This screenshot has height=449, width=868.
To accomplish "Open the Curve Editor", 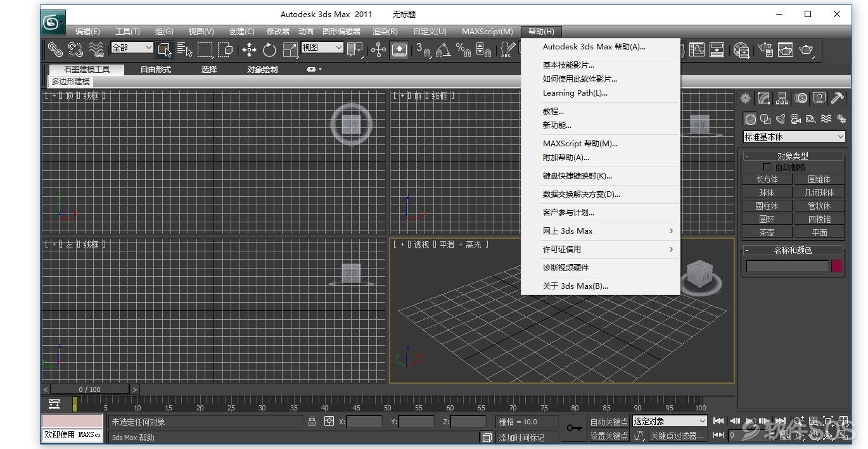I will tap(697, 49).
